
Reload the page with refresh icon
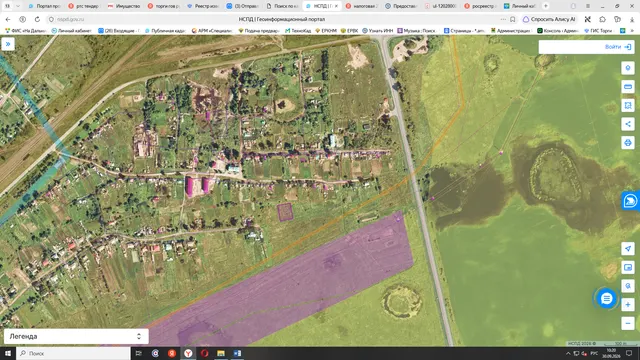tap(37, 19)
